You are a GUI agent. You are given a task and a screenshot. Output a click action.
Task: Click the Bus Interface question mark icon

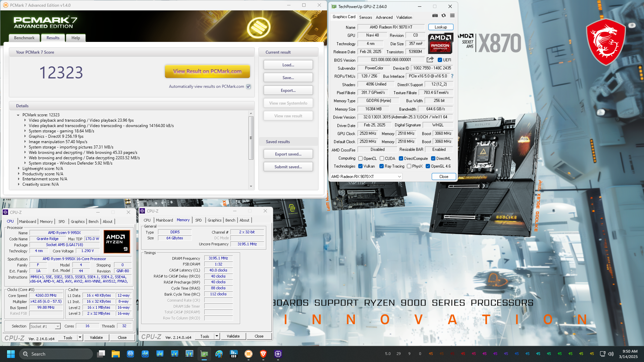[x=452, y=76]
